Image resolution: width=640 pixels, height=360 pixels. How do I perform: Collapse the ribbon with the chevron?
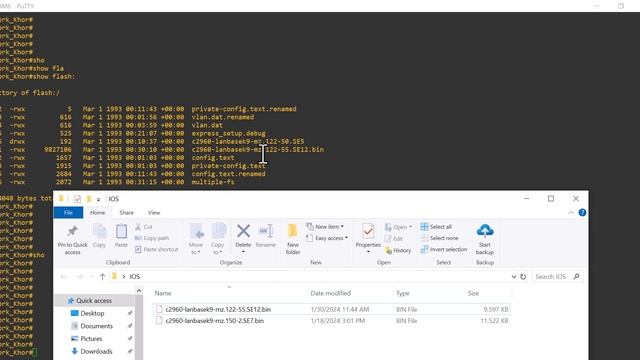tap(571, 212)
